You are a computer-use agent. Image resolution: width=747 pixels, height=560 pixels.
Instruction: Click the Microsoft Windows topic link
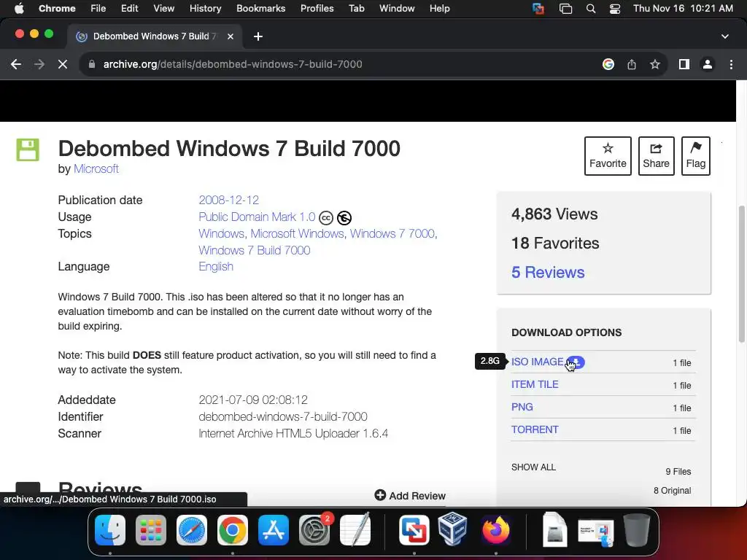(298, 233)
